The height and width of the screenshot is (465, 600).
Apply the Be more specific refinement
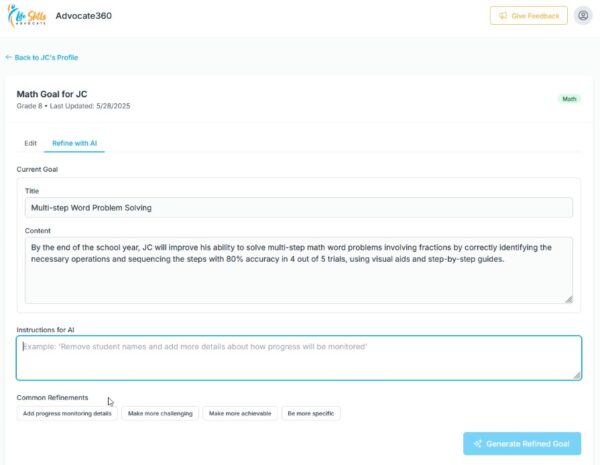pos(311,413)
